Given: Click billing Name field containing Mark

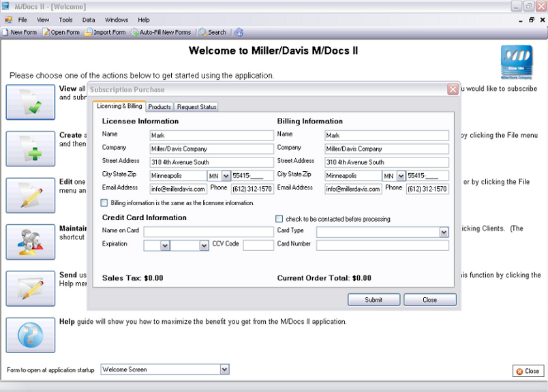Looking at the screenshot, I should (x=386, y=136).
